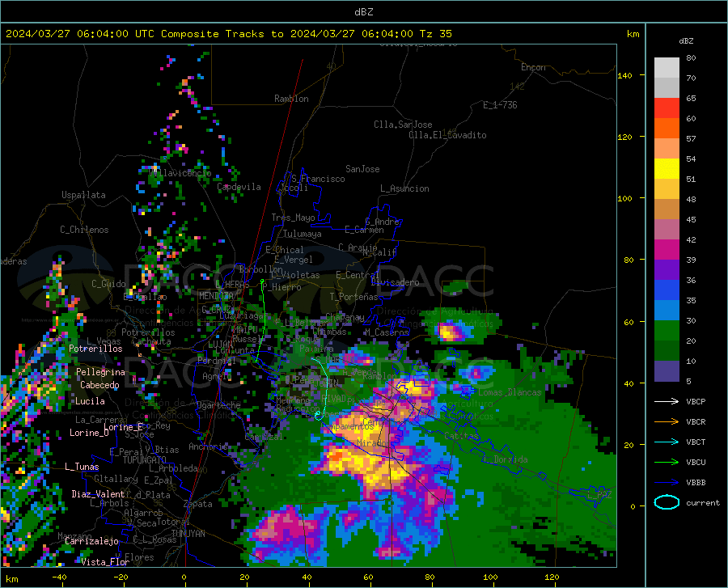Click the Clla.SanJose map label

pos(403,125)
